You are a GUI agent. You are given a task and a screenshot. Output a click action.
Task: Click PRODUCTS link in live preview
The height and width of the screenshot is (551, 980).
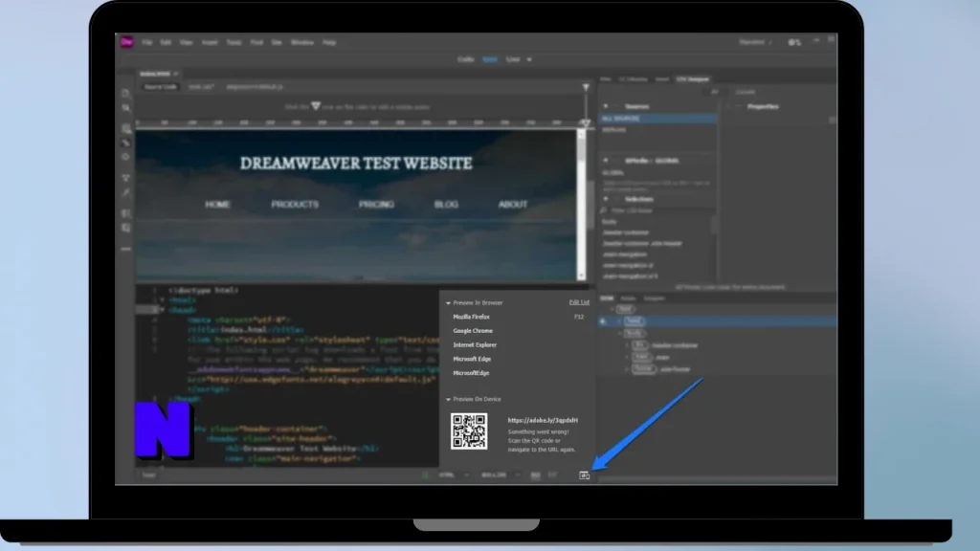pos(295,205)
